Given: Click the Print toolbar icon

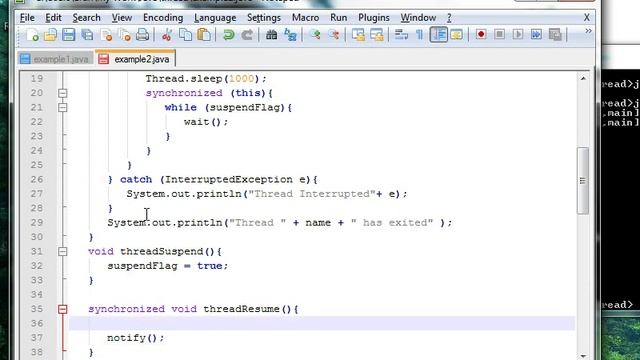Looking at the screenshot, I should click(x=142, y=35).
